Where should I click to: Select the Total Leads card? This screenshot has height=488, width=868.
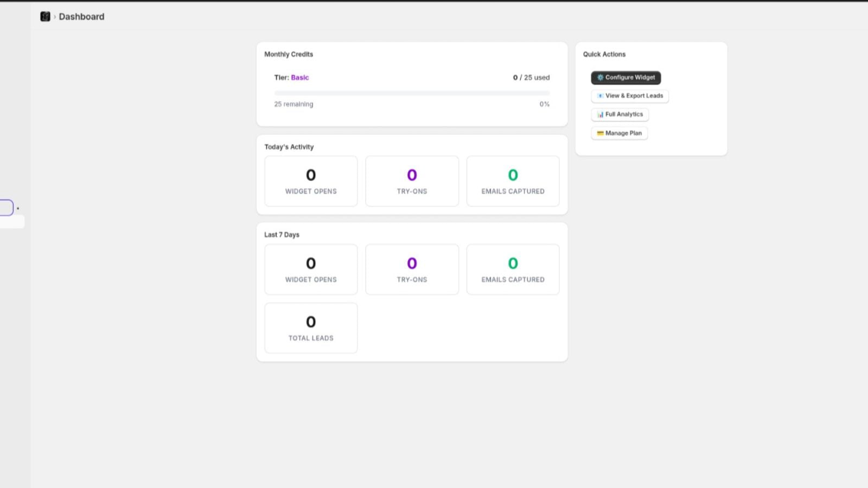[x=311, y=328]
